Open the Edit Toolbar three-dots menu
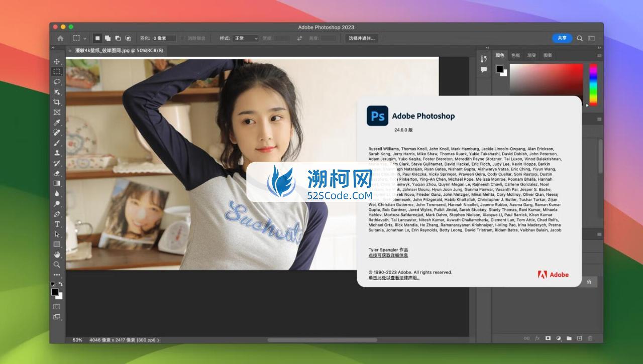Screen dimensions: 643x364 [x=57, y=275]
